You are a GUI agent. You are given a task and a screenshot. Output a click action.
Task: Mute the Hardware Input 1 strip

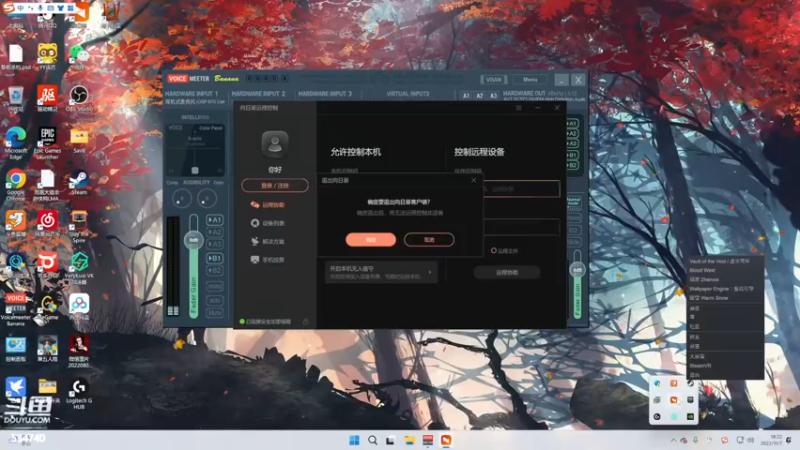click(215, 313)
